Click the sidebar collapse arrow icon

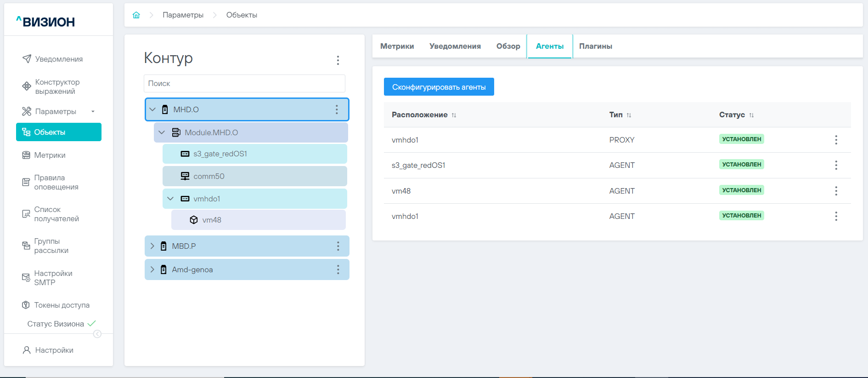[97, 334]
